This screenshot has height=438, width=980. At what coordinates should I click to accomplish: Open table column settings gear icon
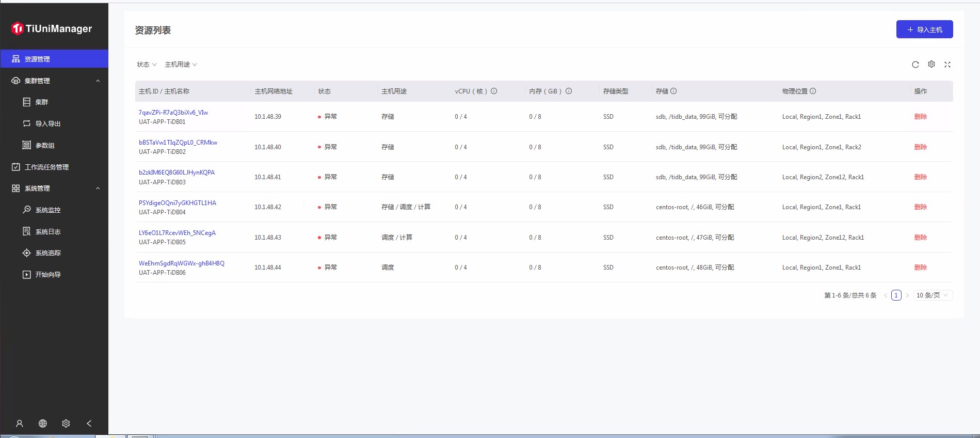[x=931, y=64]
